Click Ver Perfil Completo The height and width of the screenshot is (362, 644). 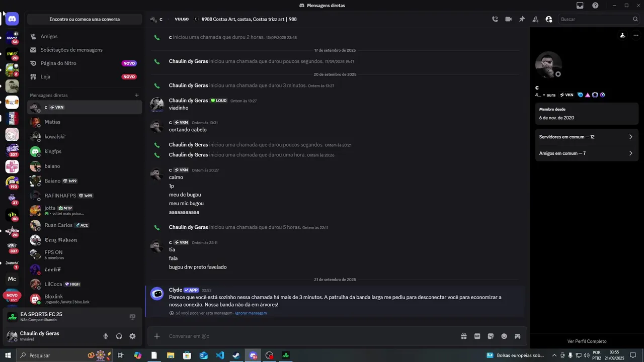click(587, 341)
